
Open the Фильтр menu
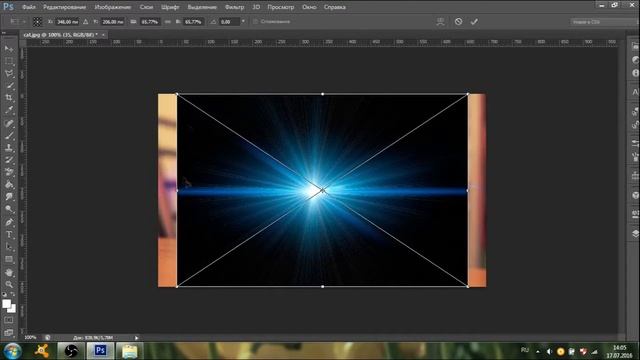pyautogui.click(x=234, y=7)
